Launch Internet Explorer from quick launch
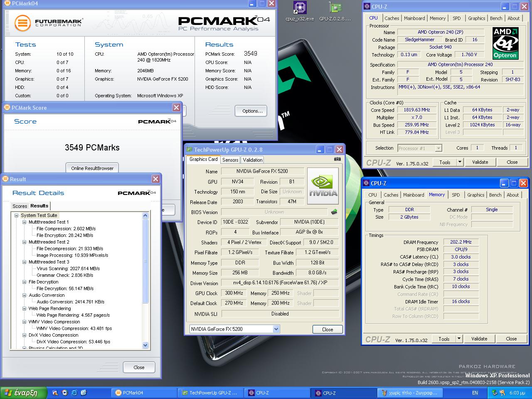532x399 pixels. point(74,392)
